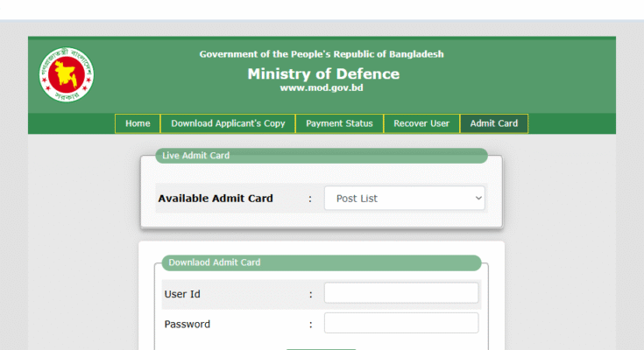Click the green submit button below Password
Screen dimensions: 644x350
[x=322, y=349]
